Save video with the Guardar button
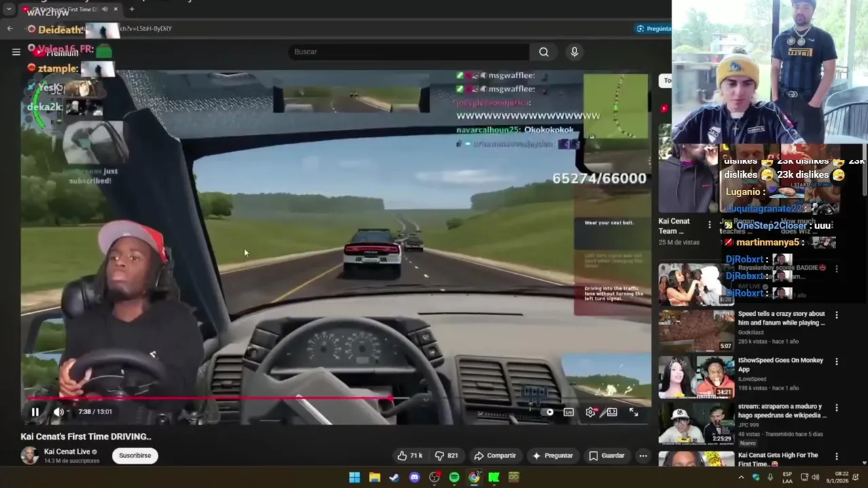This screenshot has width=868, height=488. coord(607,455)
